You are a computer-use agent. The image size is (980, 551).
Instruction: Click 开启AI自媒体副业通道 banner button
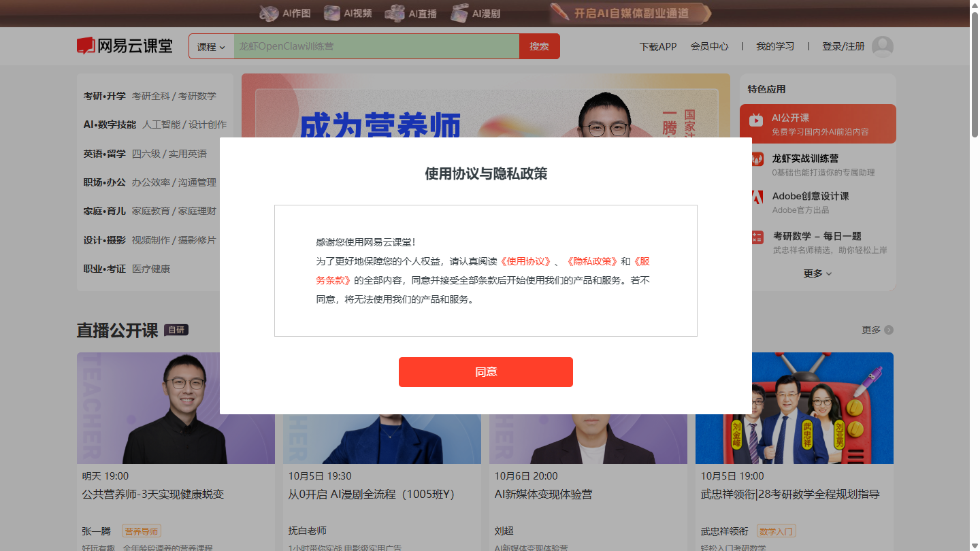631,13
